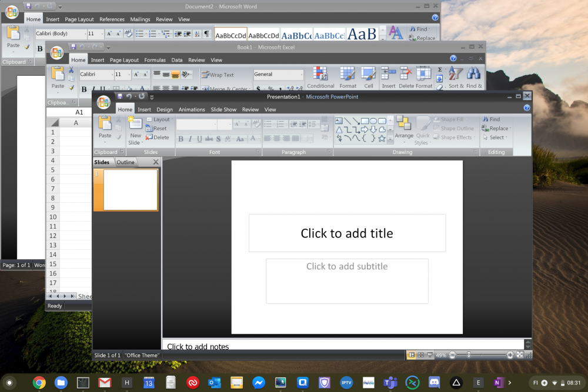This screenshot has height=392, width=588.
Task: Toggle Excel middle align button
Action: 166,75
